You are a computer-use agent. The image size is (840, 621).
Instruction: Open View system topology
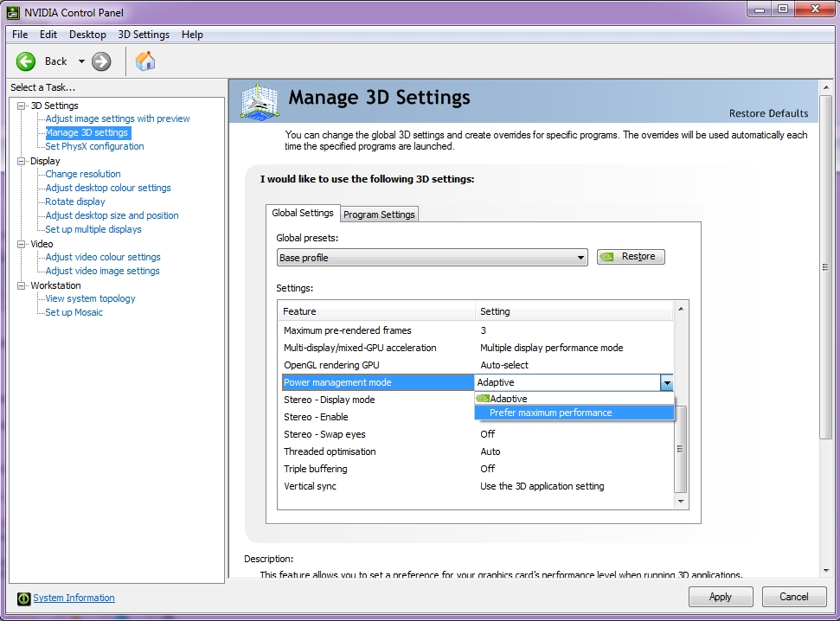coord(90,298)
